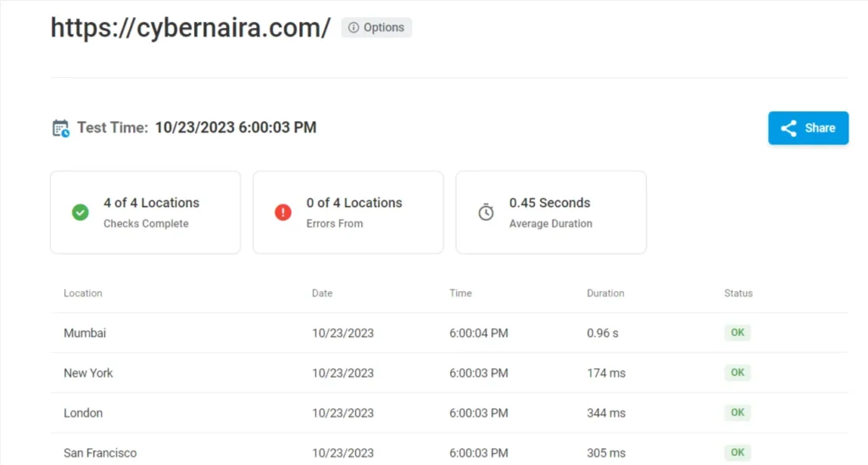
Task: Click the stopwatch icon for Average Duration
Action: 486,212
